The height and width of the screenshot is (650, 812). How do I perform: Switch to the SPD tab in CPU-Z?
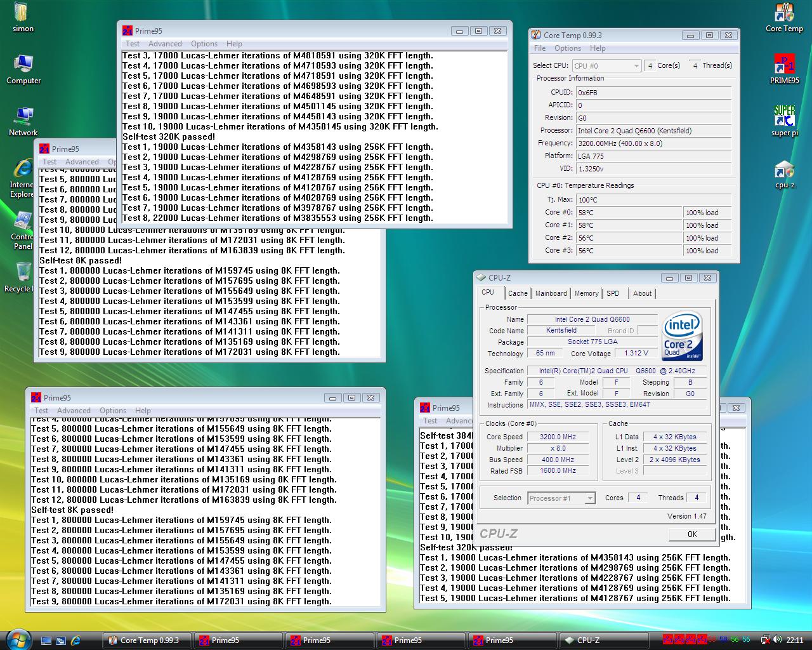[613, 293]
